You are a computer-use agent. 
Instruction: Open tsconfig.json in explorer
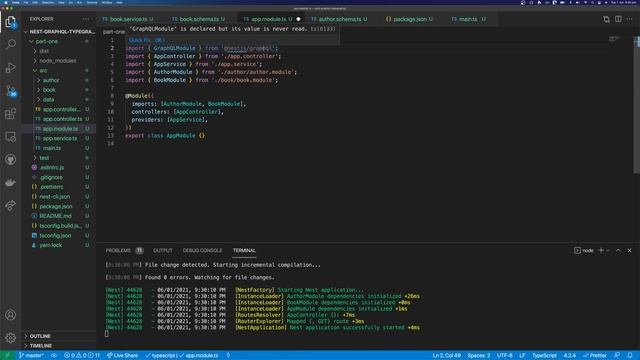tap(59, 236)
